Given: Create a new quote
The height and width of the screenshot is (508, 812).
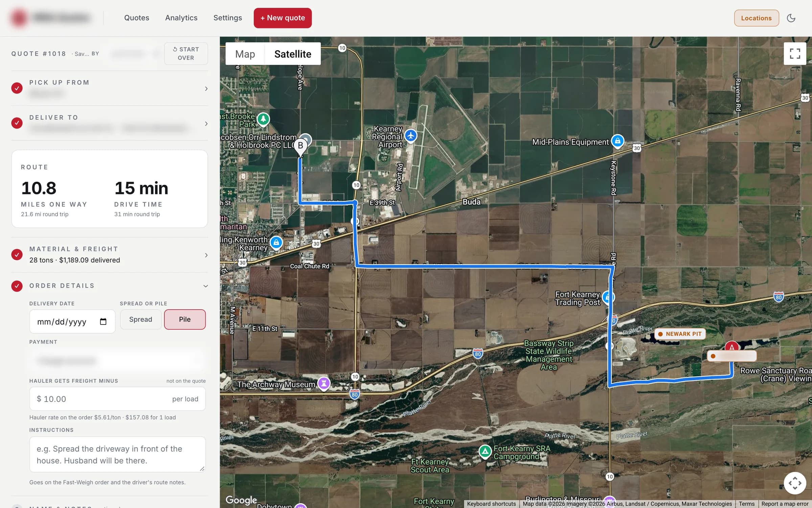Looking at the screenshot, I should tap(283, 18).
